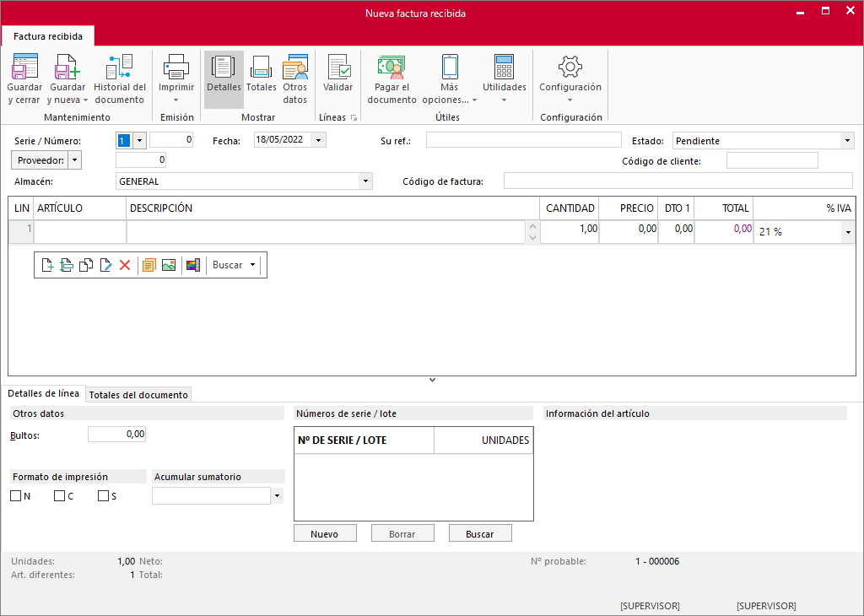
Task: Tick the C print format checkbox
Action: [x=60, y=496]
